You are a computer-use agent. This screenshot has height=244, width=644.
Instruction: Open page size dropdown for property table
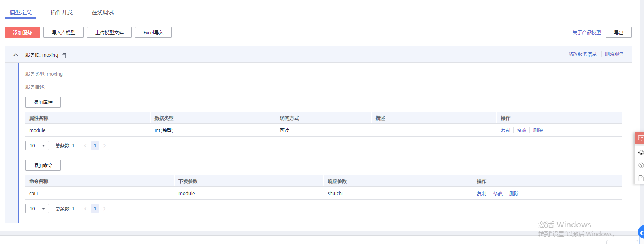tap(37, 146)
